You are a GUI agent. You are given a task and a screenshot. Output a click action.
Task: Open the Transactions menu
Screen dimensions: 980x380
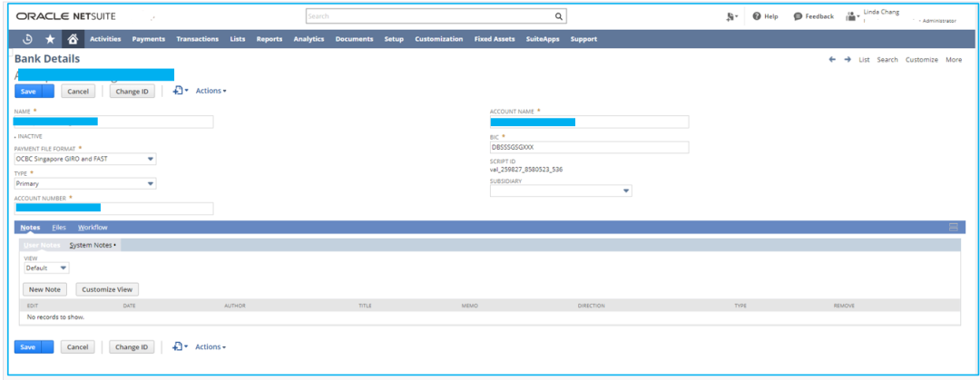[x=198, y=39]
